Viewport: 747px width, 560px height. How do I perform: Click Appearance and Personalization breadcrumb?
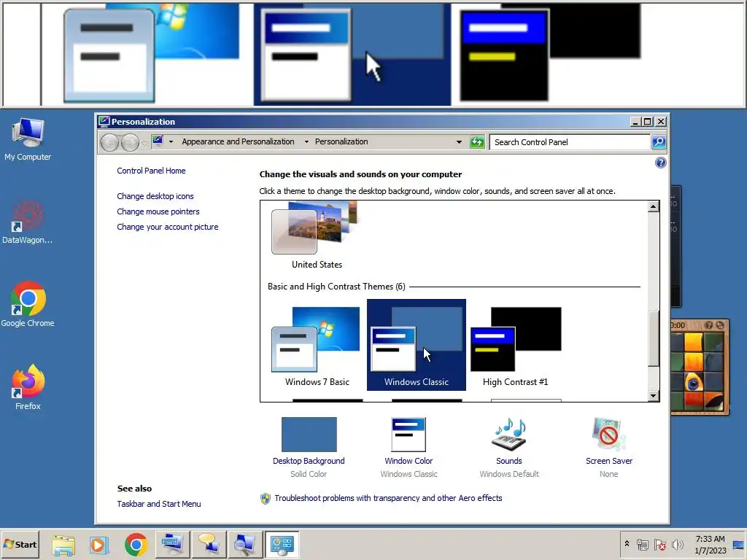(x=238, y=141)
